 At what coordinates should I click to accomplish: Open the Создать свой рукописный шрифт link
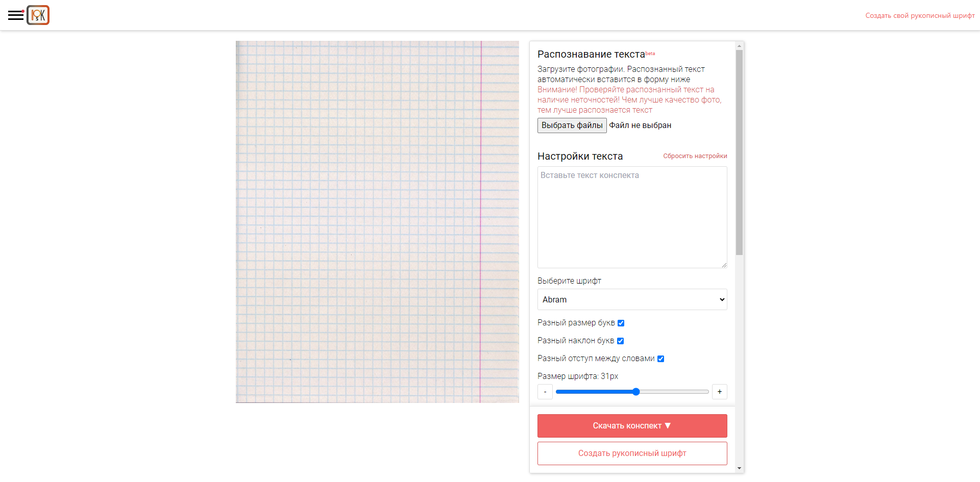(x=920, y=16)
